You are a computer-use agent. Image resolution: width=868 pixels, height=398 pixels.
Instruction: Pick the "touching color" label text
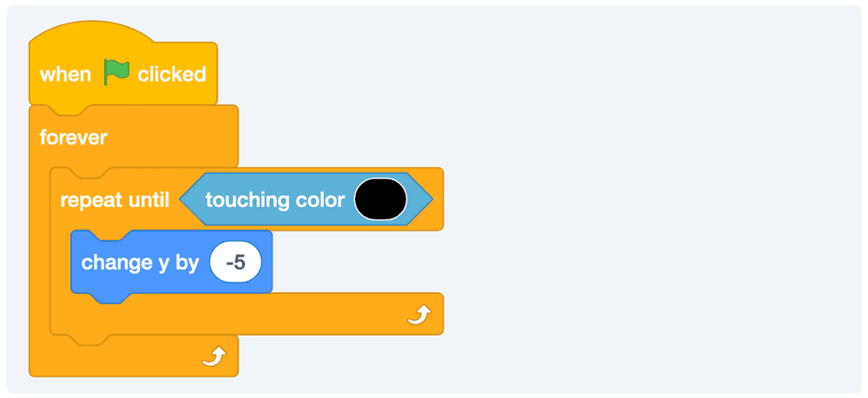click(x=274, y=200)
